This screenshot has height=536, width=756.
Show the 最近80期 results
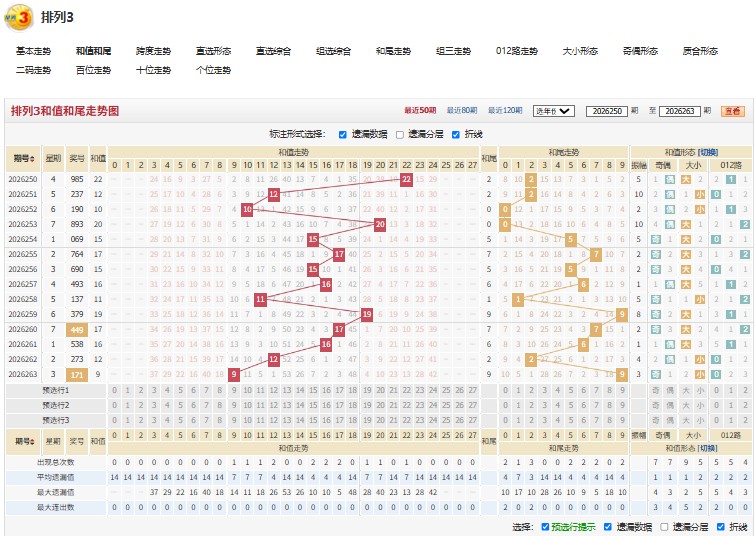click(462, 110)
